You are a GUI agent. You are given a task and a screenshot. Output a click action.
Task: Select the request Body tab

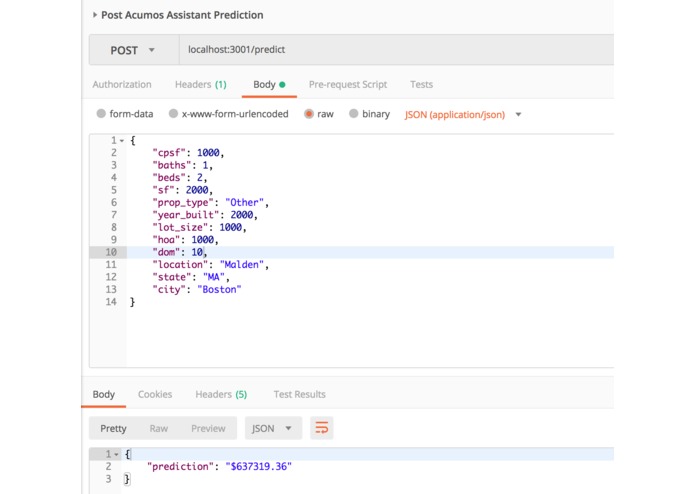(269, 84)
